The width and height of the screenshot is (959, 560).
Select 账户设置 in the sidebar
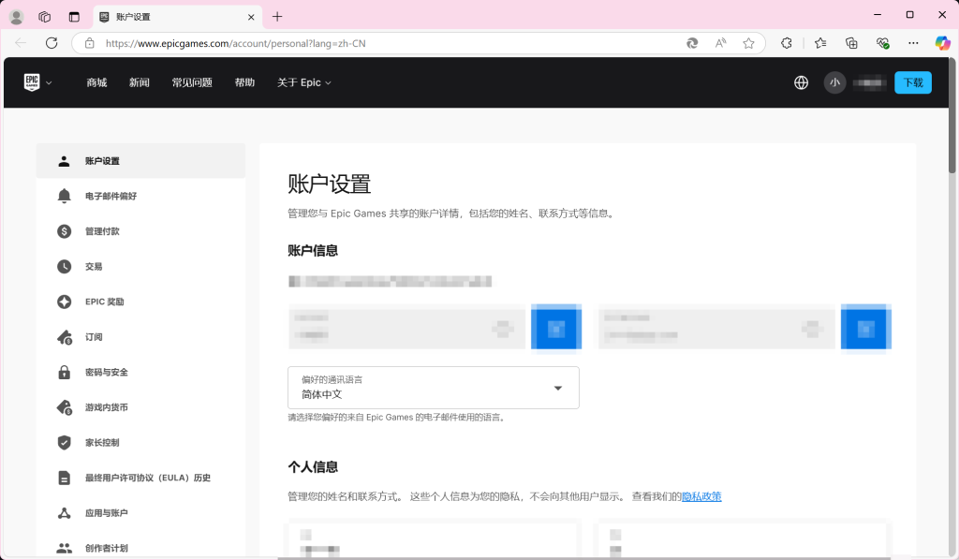pyautogui.click(x=140, y=161)
